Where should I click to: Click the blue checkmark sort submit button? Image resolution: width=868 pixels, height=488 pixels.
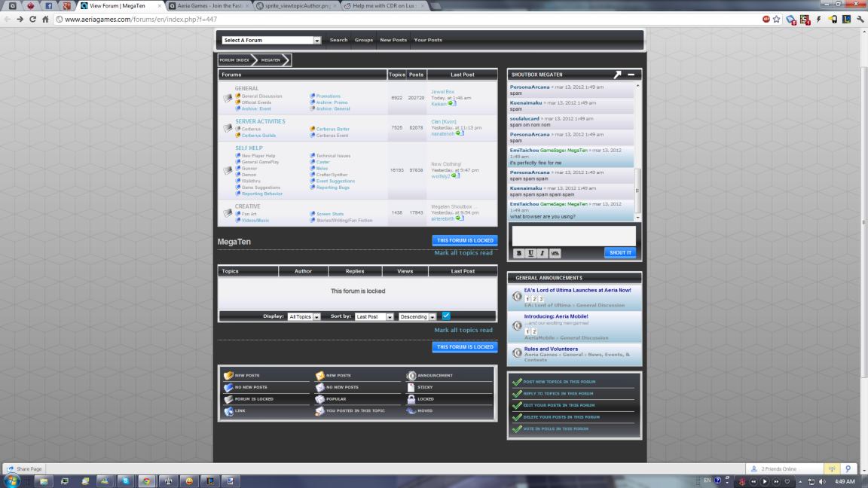click(445, 316)
